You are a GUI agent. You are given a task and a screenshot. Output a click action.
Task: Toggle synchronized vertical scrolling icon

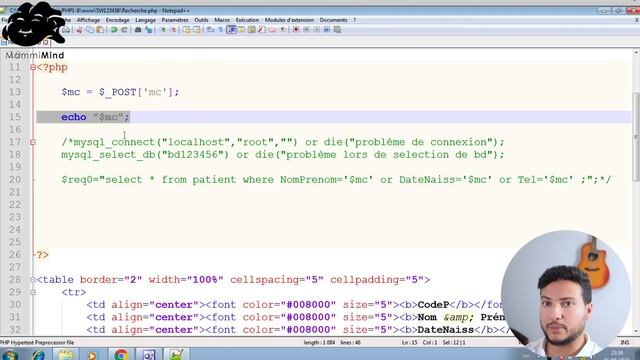click(x=187, y=30)
